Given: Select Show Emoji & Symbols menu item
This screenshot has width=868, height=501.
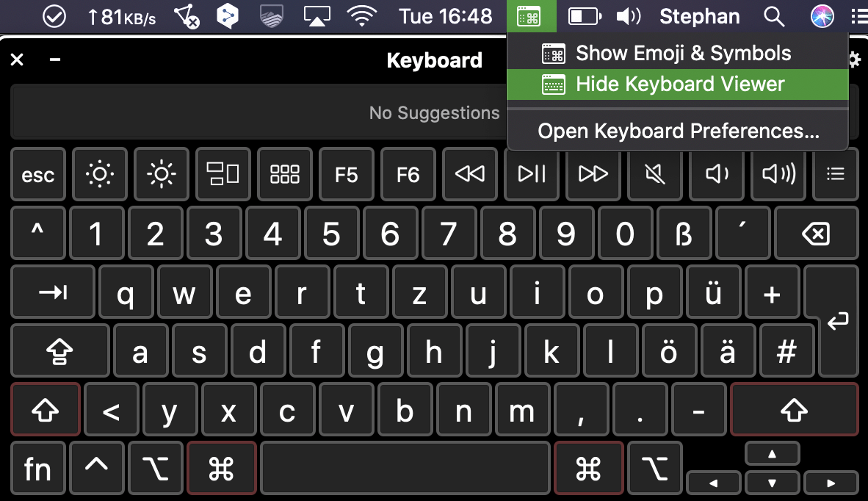Looking at the screenshot, I should pos(677,54).
